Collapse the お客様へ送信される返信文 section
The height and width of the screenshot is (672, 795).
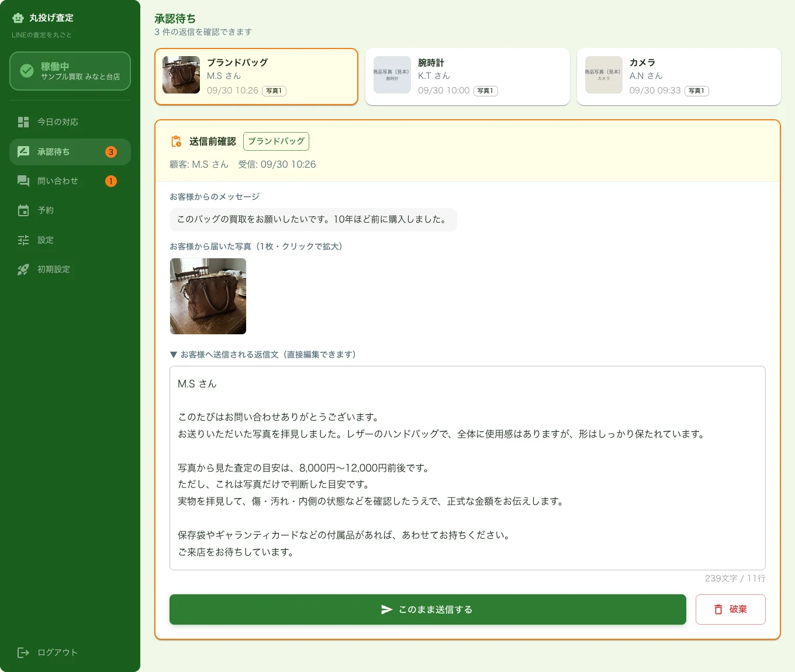coord(262,355)
